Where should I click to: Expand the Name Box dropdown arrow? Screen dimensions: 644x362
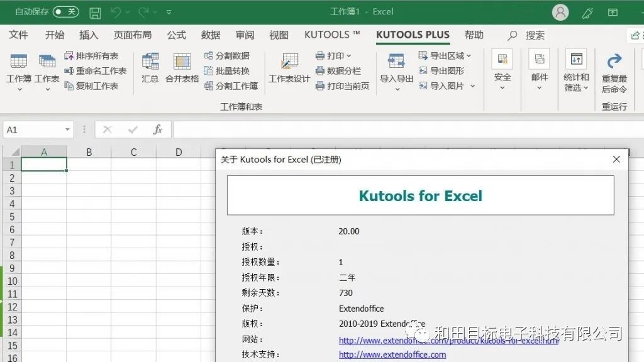(x=67, y=129)
